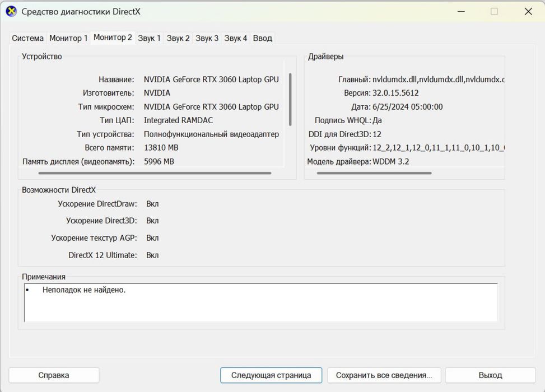Click the Ускорение текстур AGP Вкл value
This screenshot has width=545, height=392.
click(x=152, y=238)
